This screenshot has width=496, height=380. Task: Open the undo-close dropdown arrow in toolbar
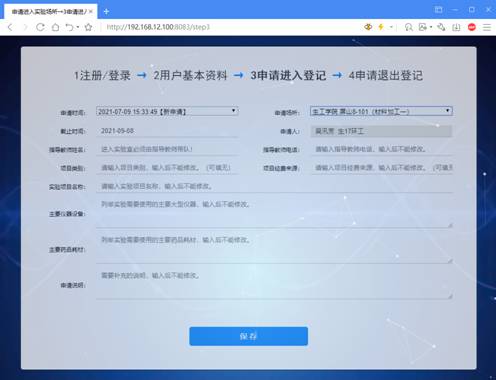pyautogui.click(x=78, y=27)
